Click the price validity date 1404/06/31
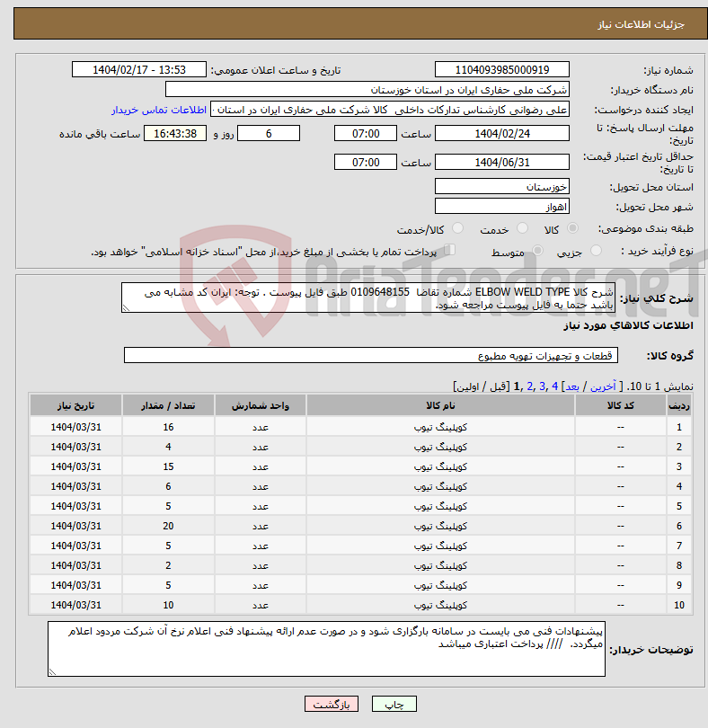Image resolution: width=708 pixels, height=728 pixels. pyautogui.click(x=502, y=162)
